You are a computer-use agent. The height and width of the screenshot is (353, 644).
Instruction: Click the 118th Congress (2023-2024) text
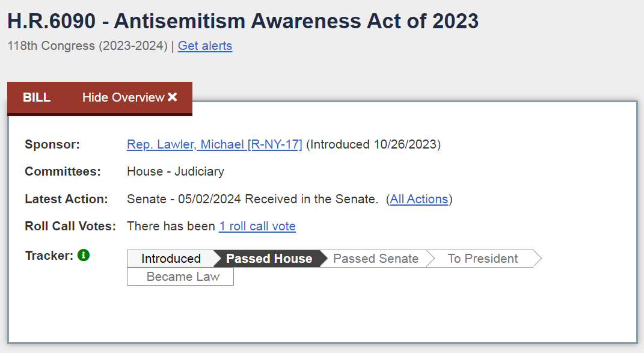[87, 46]
